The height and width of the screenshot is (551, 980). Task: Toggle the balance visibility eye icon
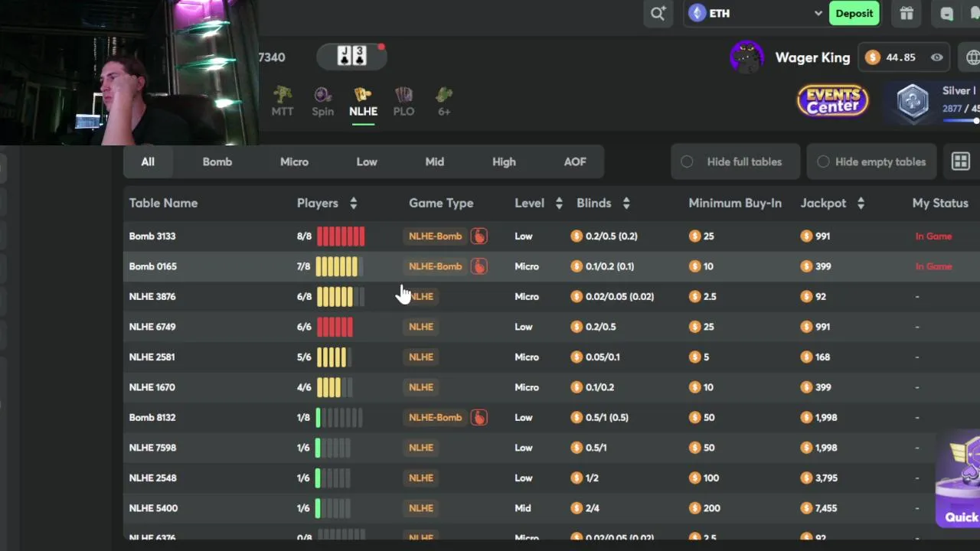pyautogui.click(x=936, y=57)
